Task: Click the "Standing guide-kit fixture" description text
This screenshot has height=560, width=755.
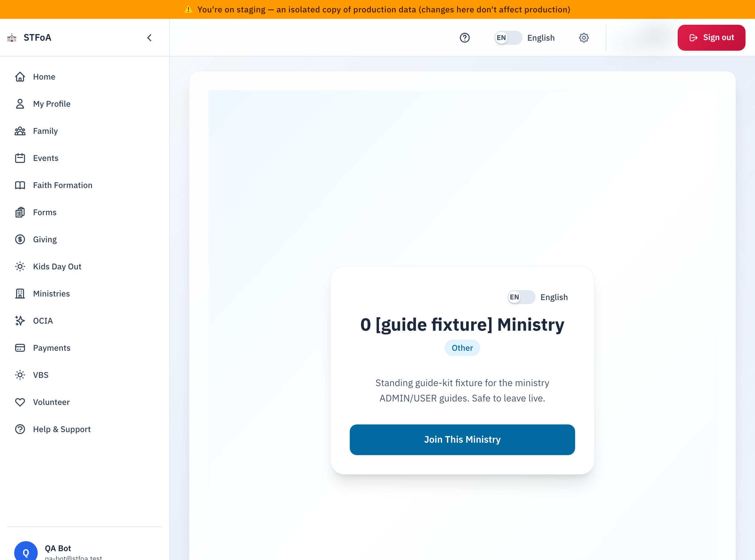Action: point(462,391)
